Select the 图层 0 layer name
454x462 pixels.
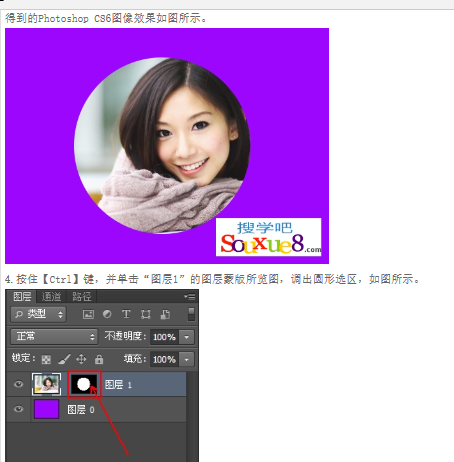(x=81, y=410)
